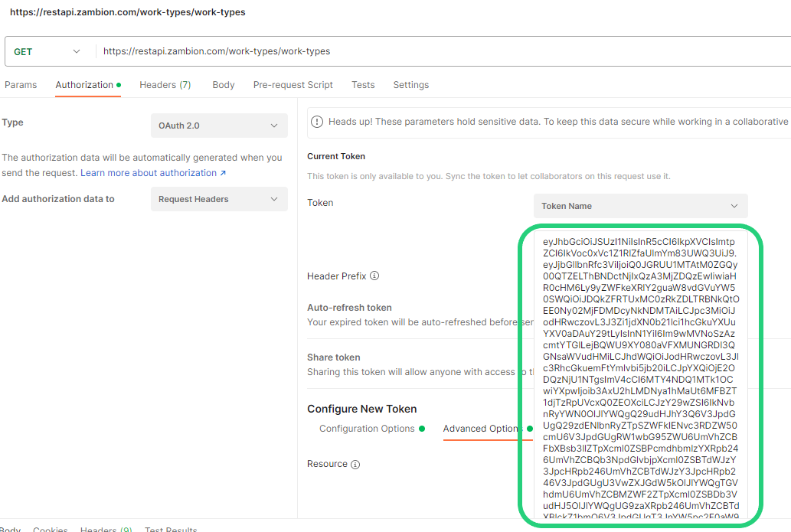Expand the Request Headers dropdown
The width and height of the screenshot is (791, 532).
(219, 199)
